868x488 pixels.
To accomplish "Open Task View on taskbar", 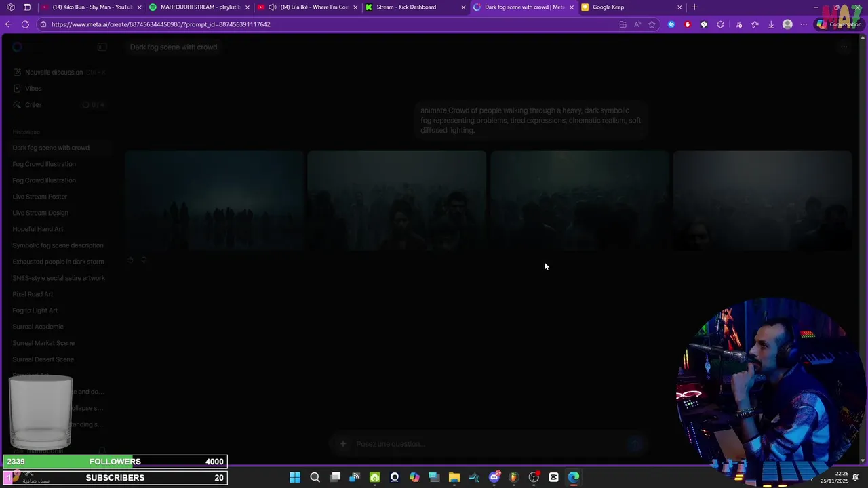I will [335, 477].
